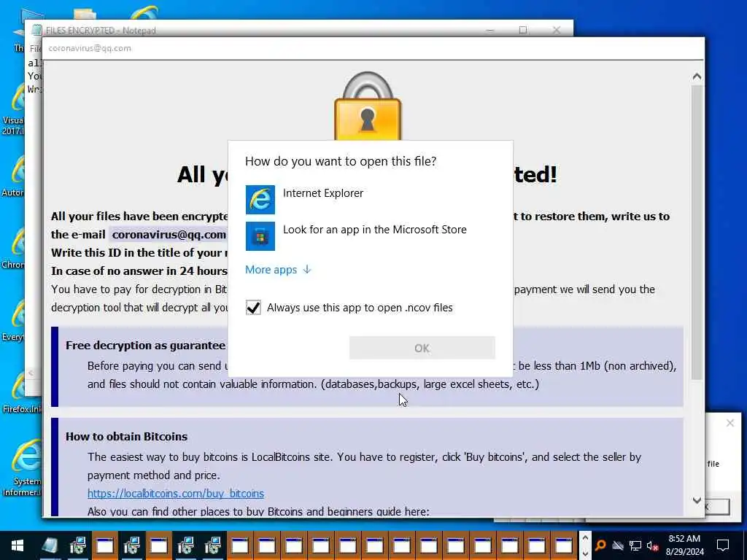Select the System Informer desktop shortcut
This screenshot has width=747, height=560.
pos(22,467)
